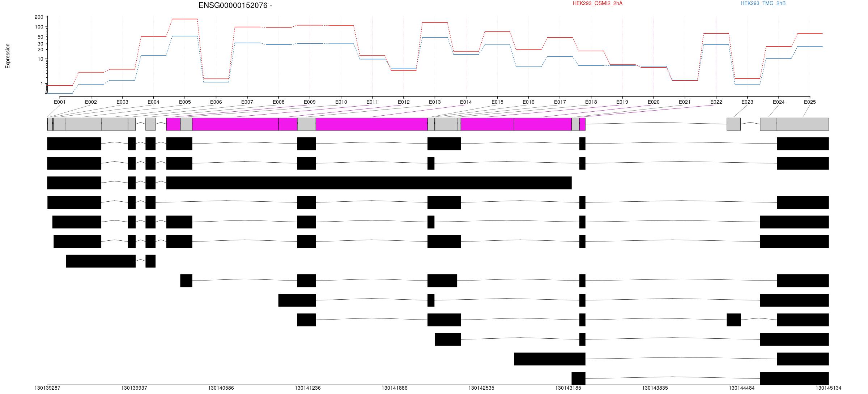Click the gray E023 exon box in gene model
This screenshot has width=868, height=394.
734,124
